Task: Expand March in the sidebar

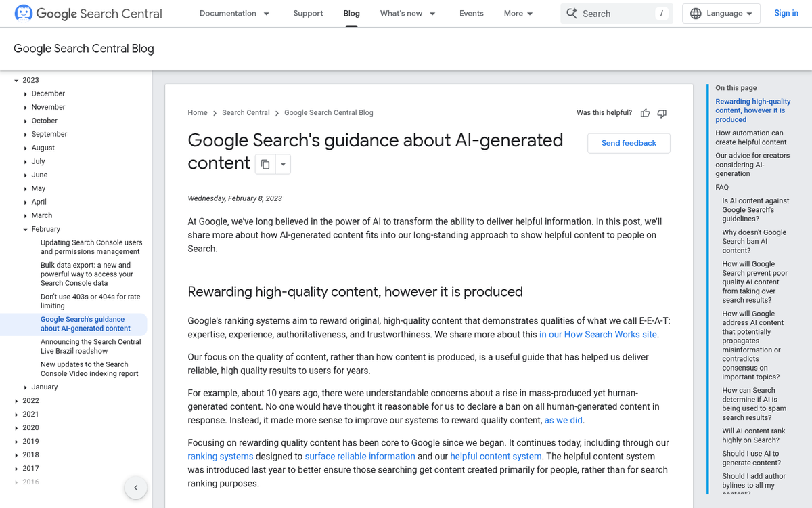Action: coord(25,215)
